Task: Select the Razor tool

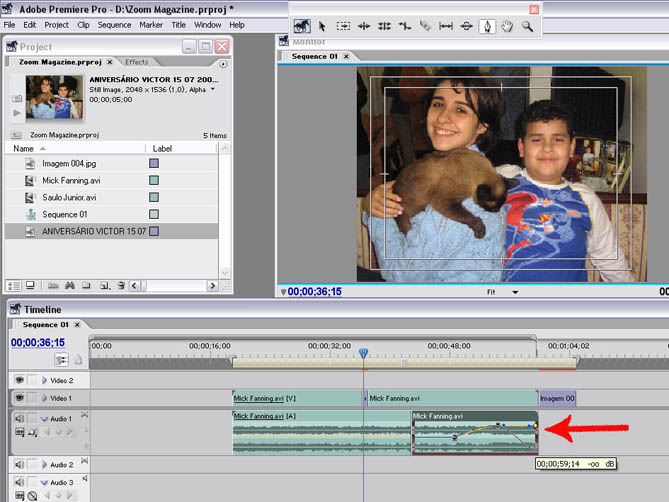Action: (x=425, y=27)
